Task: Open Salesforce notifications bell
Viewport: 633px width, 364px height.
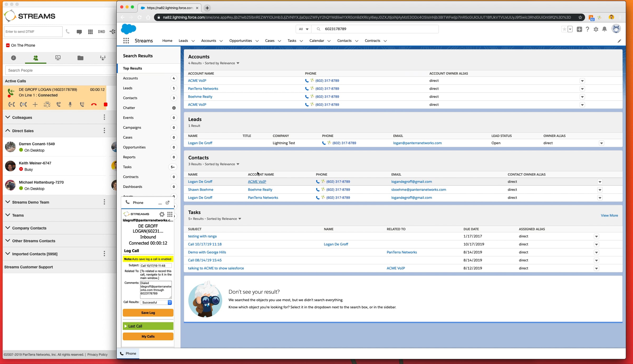Action: [x=605, y=29]
